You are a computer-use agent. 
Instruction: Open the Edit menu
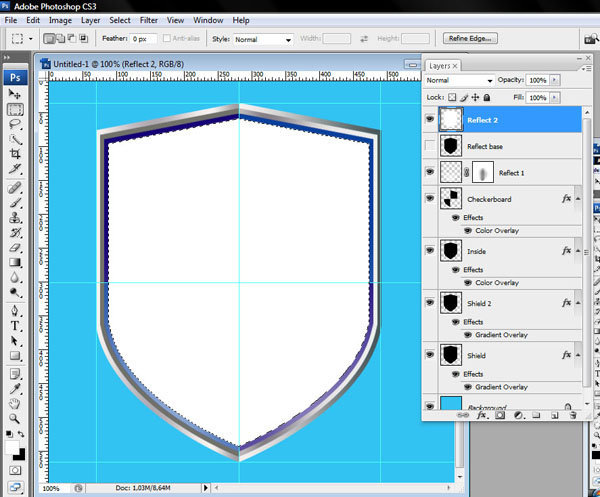[x=33, y=20]
